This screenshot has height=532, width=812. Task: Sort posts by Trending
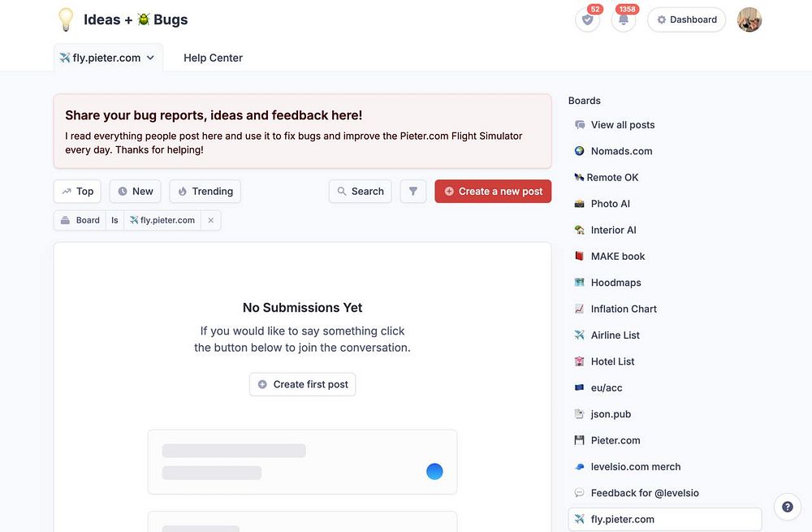pyautogui.click(x=205, y=191)
